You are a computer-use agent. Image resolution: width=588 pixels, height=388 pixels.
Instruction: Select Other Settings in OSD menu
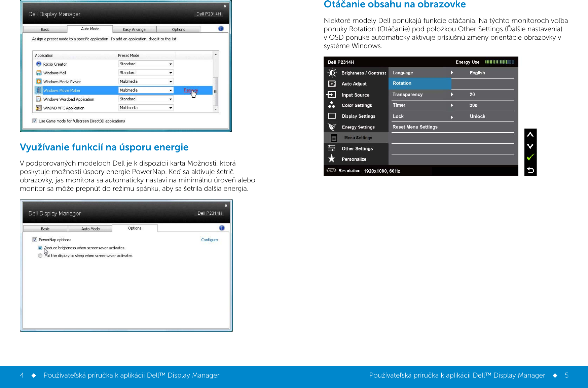point(357,148)
